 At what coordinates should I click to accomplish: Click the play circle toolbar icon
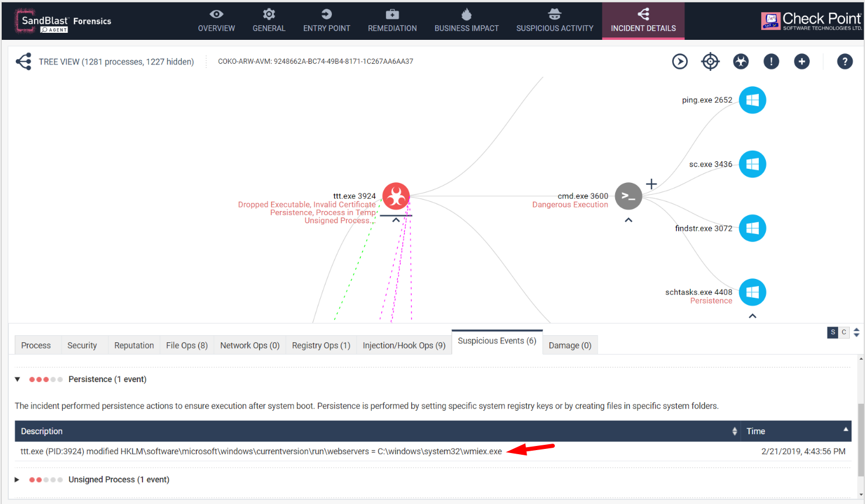[x=680, y=61]
